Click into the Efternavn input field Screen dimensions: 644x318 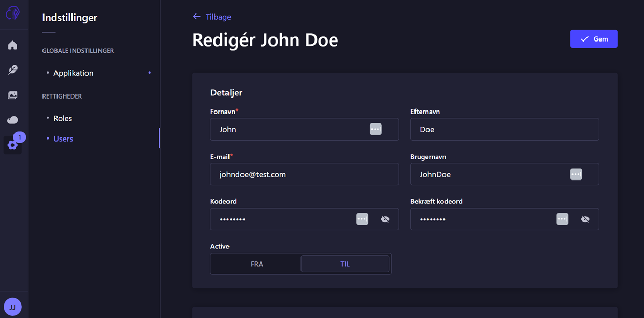[504, 129]
